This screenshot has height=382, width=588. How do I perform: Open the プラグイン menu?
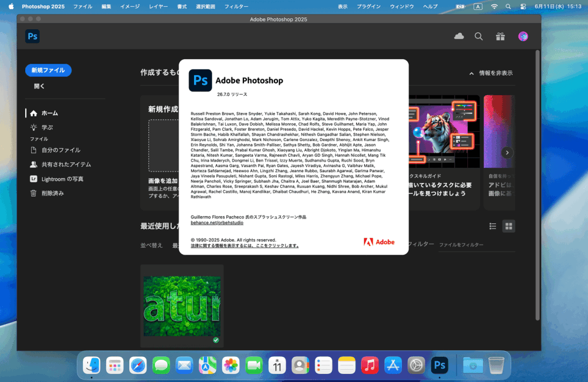click(x=369, y=6)
